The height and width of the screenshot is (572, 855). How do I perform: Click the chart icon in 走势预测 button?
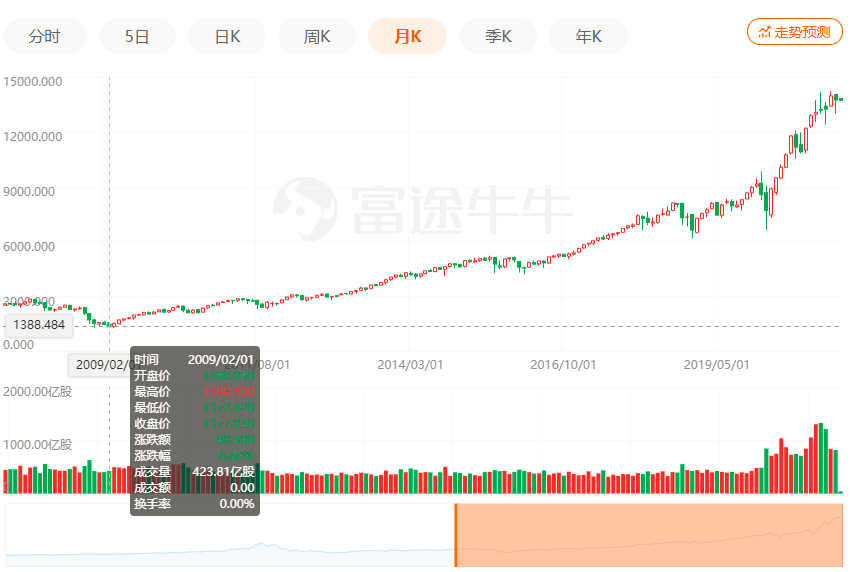click(x=764, y=32)
